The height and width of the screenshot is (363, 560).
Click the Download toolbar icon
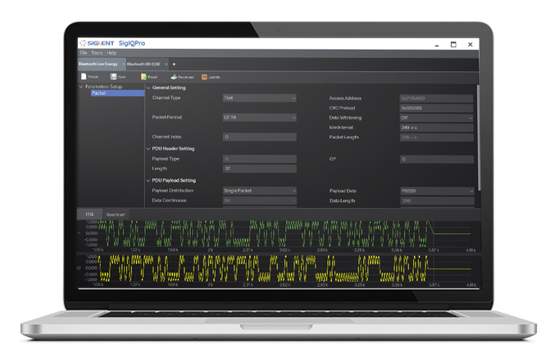pyautogui.click(x=174, y=77)
